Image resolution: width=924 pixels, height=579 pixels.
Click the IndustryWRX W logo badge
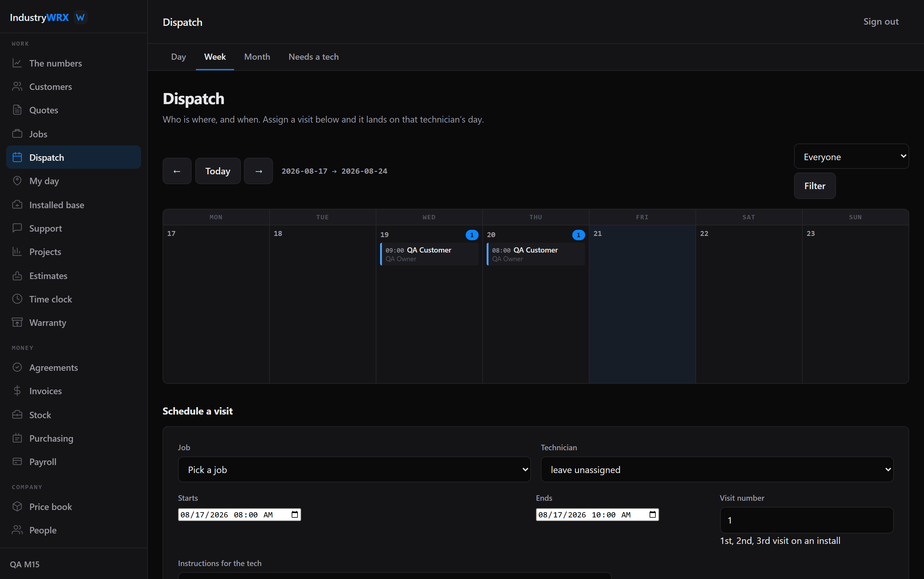point(80,18)
